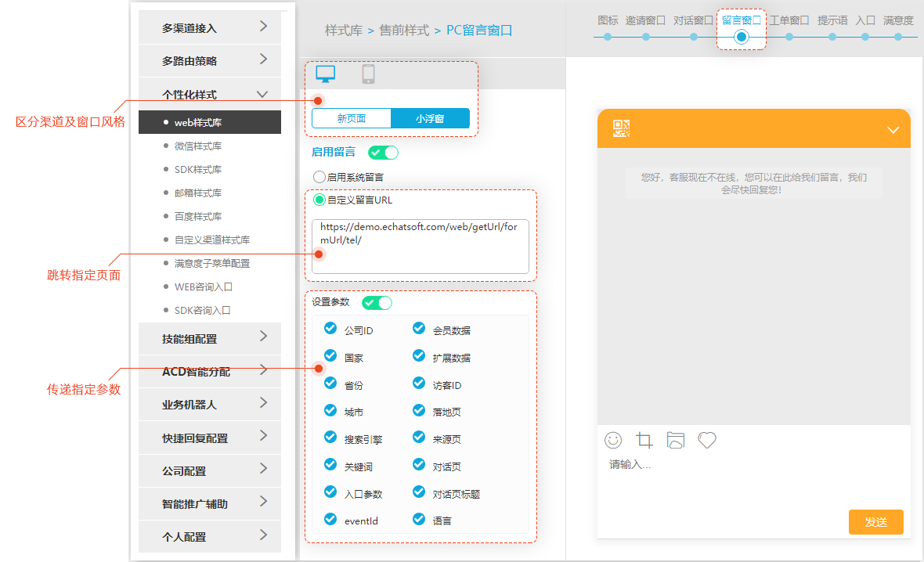Open the emoji smiley picker
Screen dimensions: 924x562
click(x=613, y=440)
